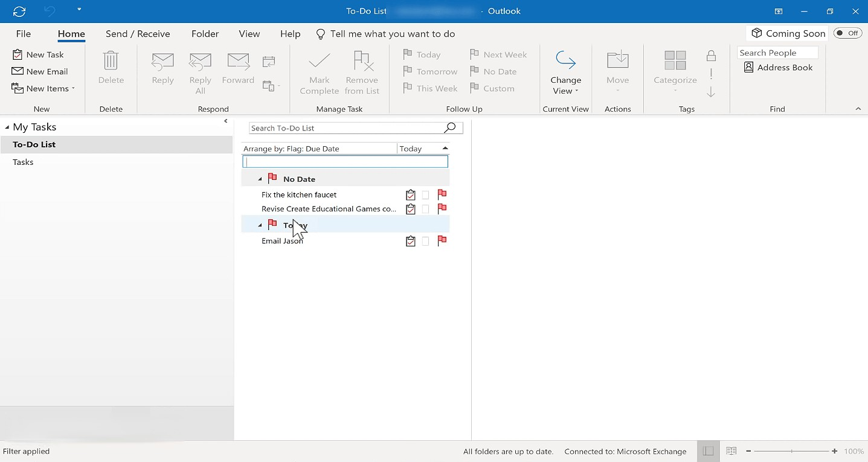Screen dimensions: 868x462
Task: Toggle the Coming Soon switch
Action: (x=847, y=33)
